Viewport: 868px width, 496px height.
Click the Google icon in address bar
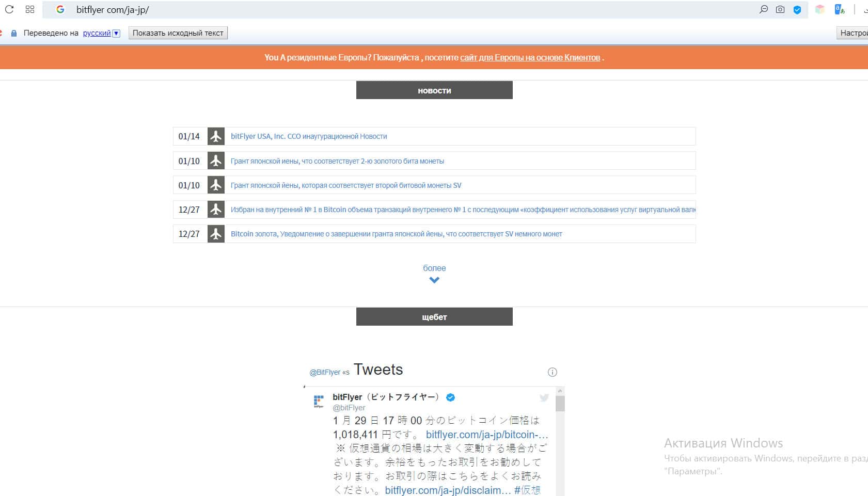coord(60,9)
